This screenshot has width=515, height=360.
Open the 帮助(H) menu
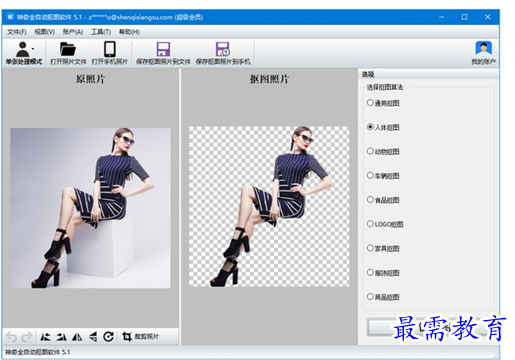(x=129, y=32)
